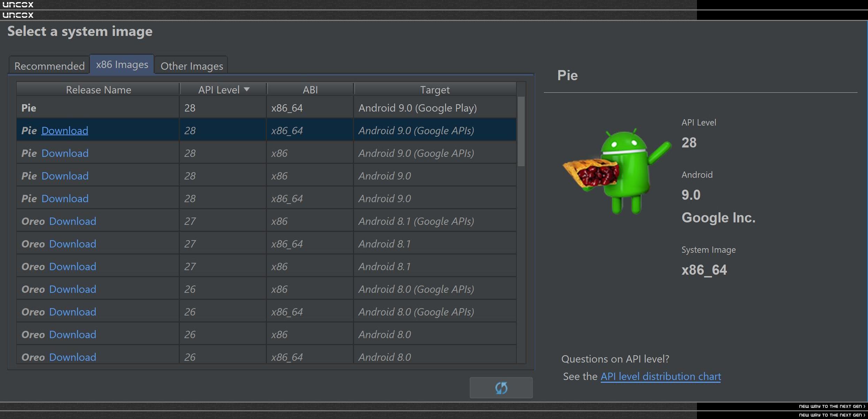Image resolution: width=868 pixels, height=419 pixels.
Task: Click API level 28 cell in the Google Play row
Action: click(223, 108)
